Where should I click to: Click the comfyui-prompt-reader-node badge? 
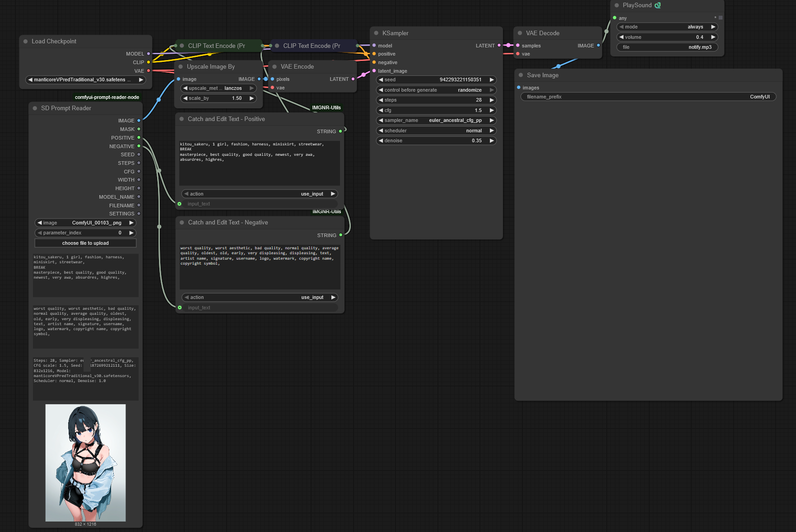(107, 97)
